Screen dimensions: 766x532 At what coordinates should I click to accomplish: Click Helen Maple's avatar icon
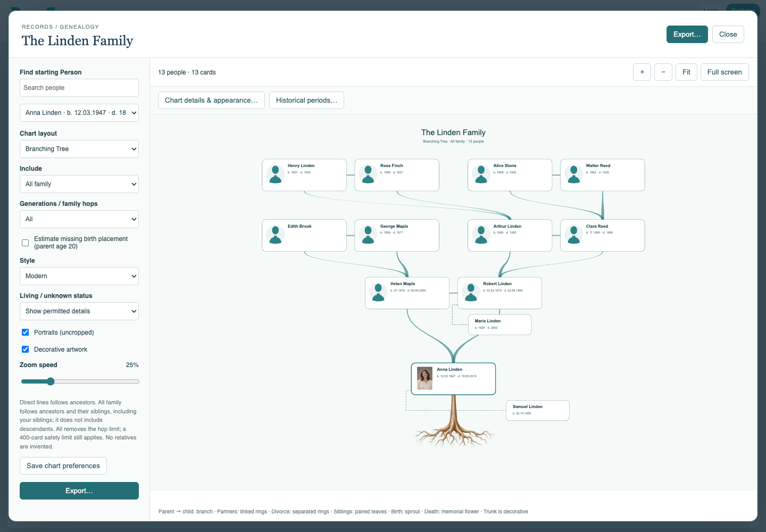[x=378, y=292]
